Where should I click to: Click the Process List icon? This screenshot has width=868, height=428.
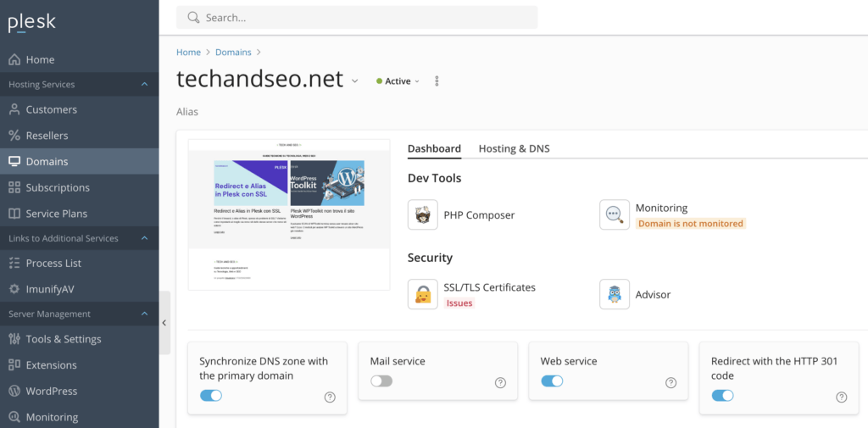(x=15, y=263)
